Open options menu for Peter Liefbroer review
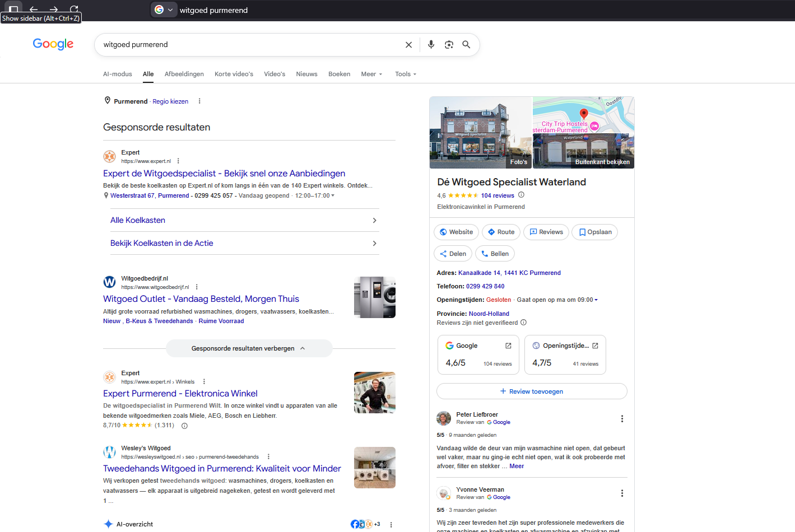Viewport: 795px width, 532px height. (x=622, y=419)
